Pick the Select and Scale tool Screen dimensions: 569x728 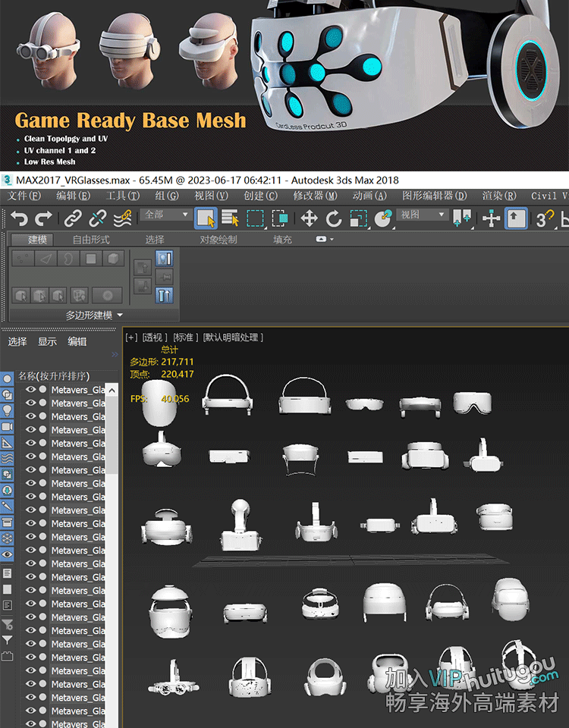[358, 219]
